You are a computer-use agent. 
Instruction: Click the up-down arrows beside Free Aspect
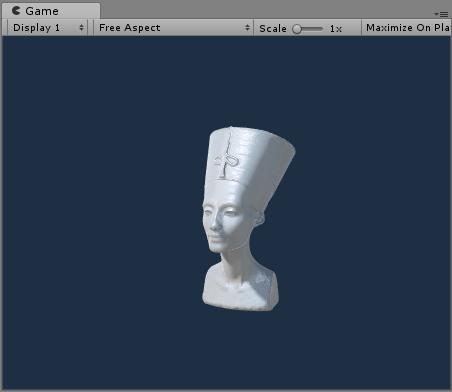[x=247, y=28]
